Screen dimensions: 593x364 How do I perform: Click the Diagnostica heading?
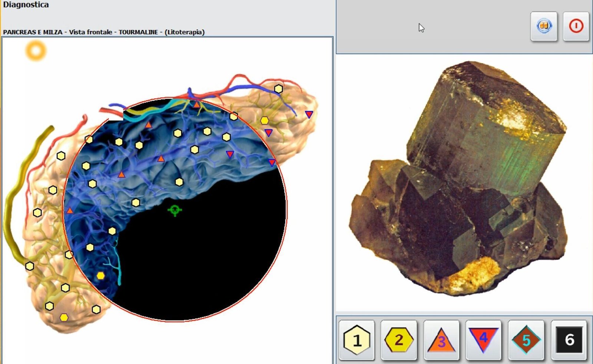26,5
